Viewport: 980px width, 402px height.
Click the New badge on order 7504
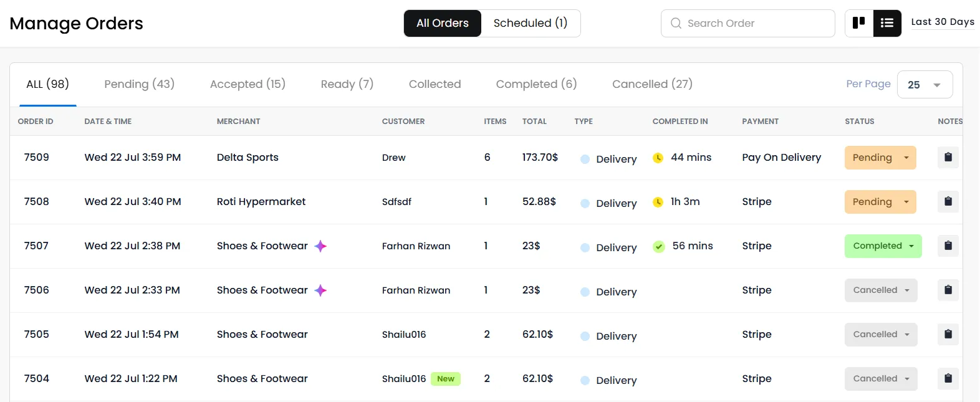click(446, 379)
